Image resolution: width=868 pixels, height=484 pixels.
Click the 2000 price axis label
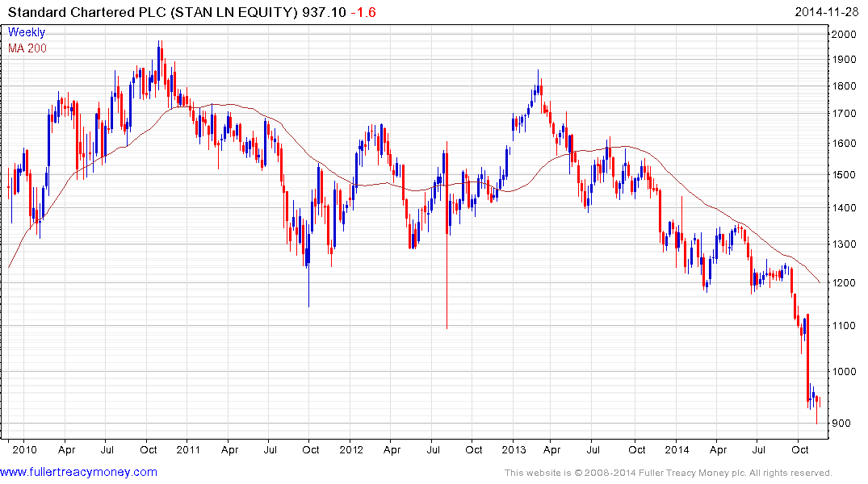pos(845,35)
